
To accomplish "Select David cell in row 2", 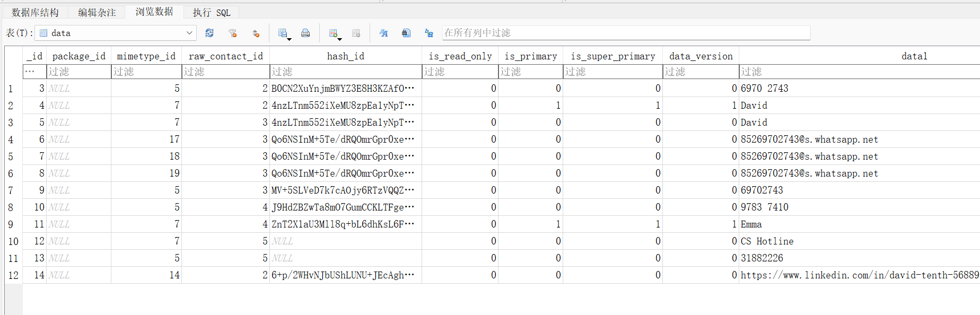I will click(x=860, y=106).
